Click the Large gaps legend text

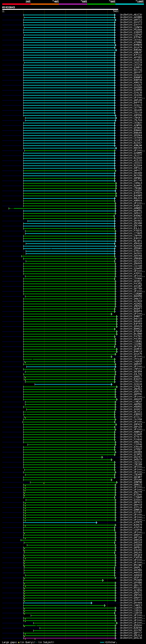[x=28, y=642]
